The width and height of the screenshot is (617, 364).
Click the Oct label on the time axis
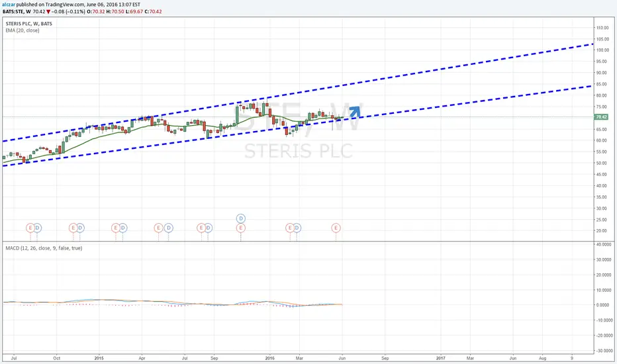(x=57, y=358)
